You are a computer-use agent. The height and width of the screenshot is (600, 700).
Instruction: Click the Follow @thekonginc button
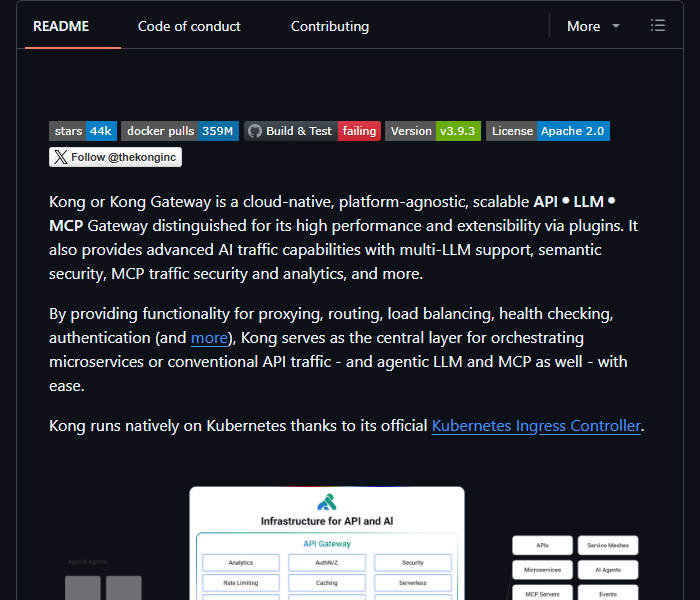[115, 157]
